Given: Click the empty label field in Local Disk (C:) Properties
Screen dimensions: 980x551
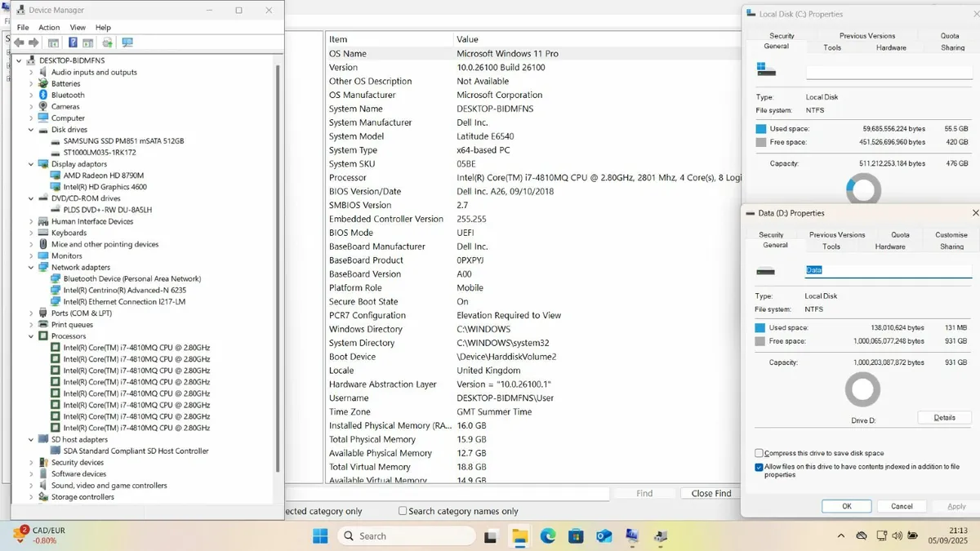Looking at the screenshot, I should click(x=889, y=73).
